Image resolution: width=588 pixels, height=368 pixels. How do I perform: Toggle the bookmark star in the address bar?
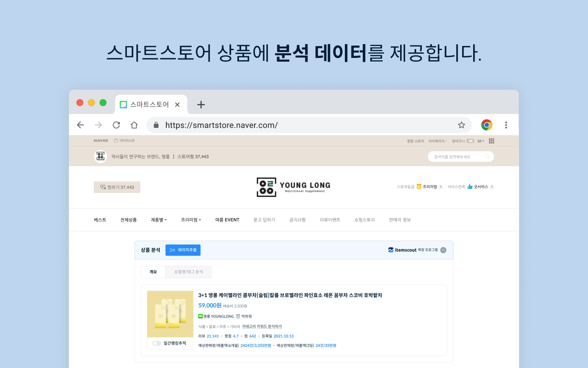[461, 125]
